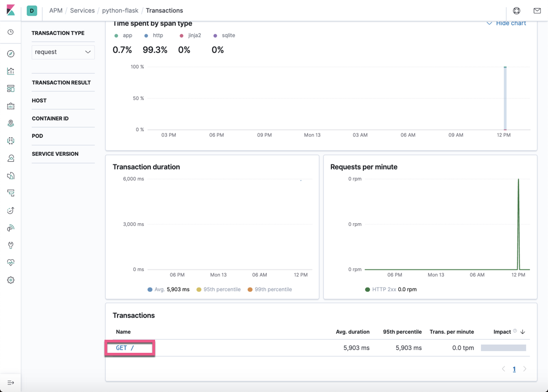Image resolution: width=548 pixels, height=392 pixels.
Task: Toggle HTTP 2xx legend series
Action: 391,290
